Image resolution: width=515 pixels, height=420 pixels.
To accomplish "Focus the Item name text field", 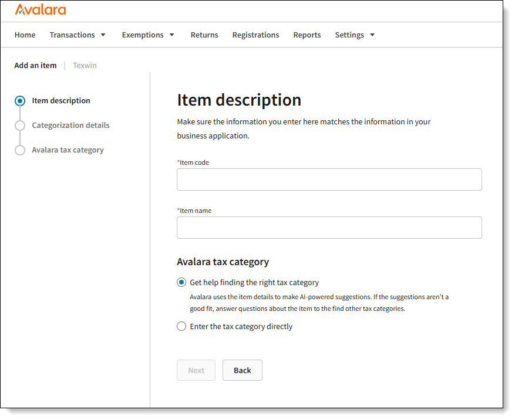I will point(329,228).
